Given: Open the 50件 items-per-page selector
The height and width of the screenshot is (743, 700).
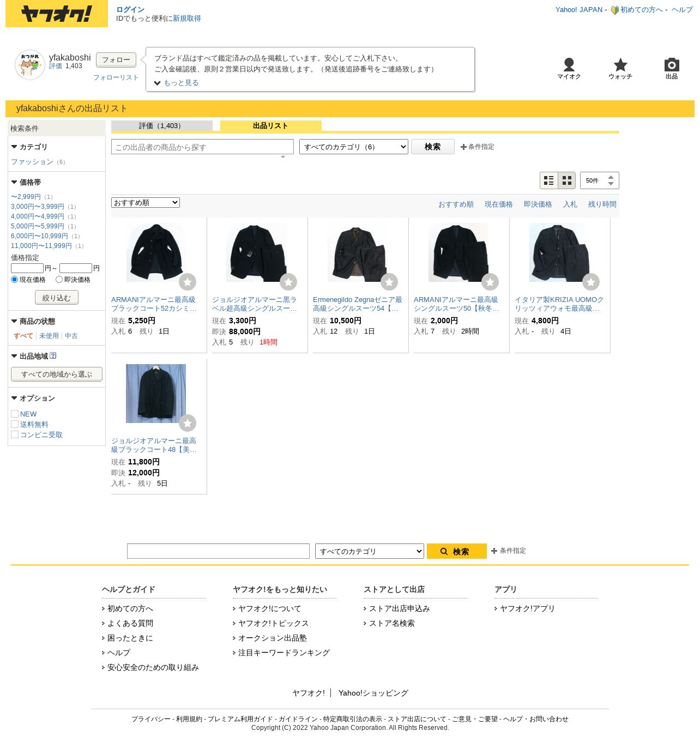Looking at the screenshot, I should click(x=599, y=180).
